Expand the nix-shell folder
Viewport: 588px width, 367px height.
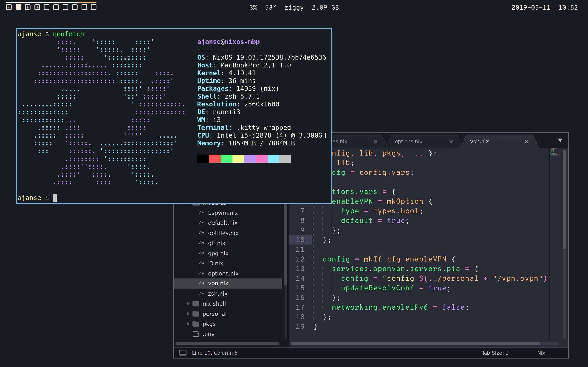(188, 304)
